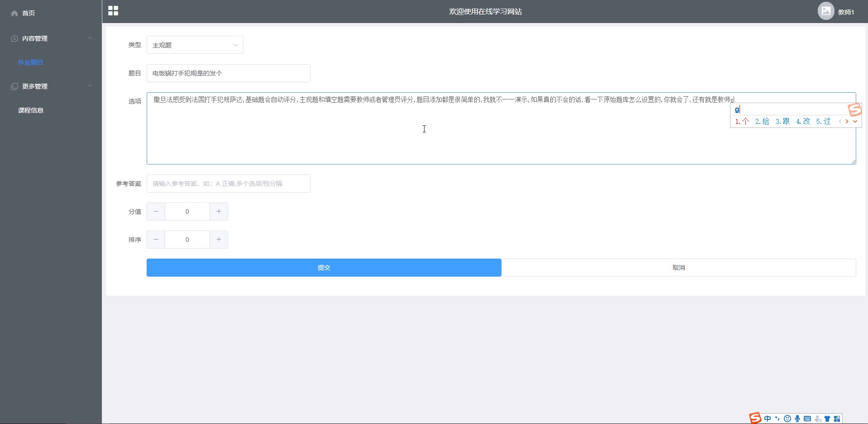The image size is (868, 424).
Task: Click the 内容管理 chat bubble icon
Action: (x=14, y=38)
